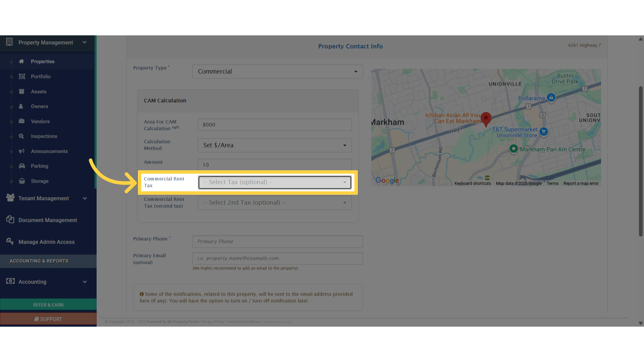
Task: Open Manage Admin Access via key icon
Action: coord(10,241)
